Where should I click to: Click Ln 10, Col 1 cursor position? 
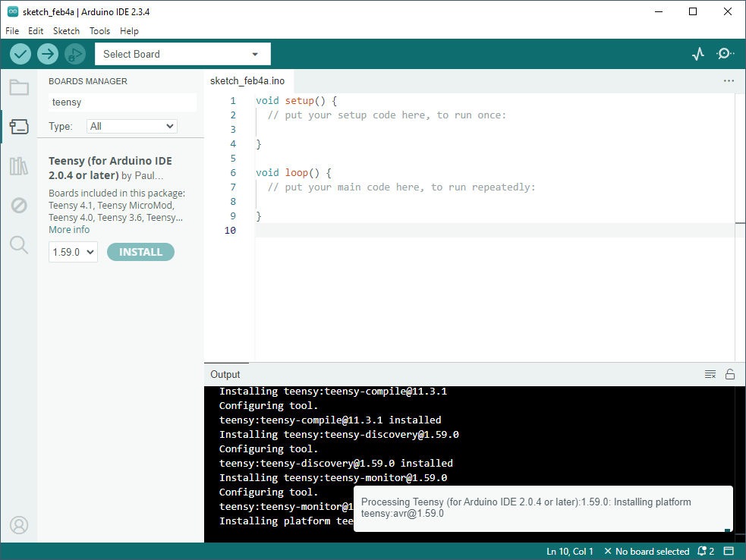coord(570,552)
